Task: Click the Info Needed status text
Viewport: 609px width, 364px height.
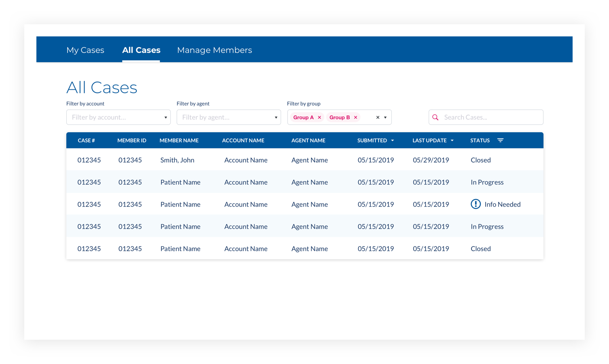Action: [x=502, y=204]
